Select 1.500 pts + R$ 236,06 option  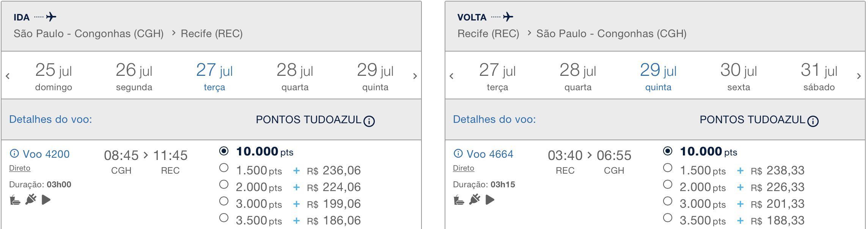(224, 168)
